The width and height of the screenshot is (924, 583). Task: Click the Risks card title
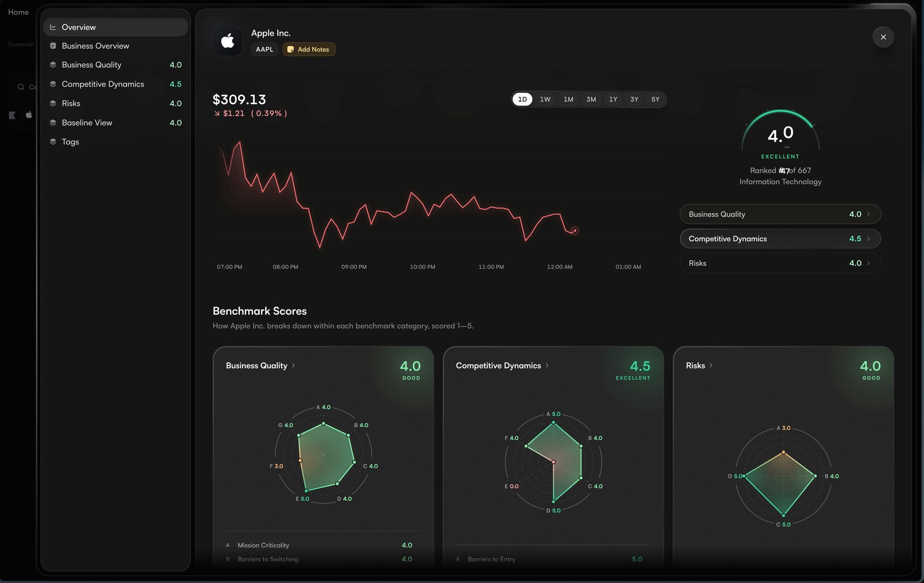[x=695, y=366]
